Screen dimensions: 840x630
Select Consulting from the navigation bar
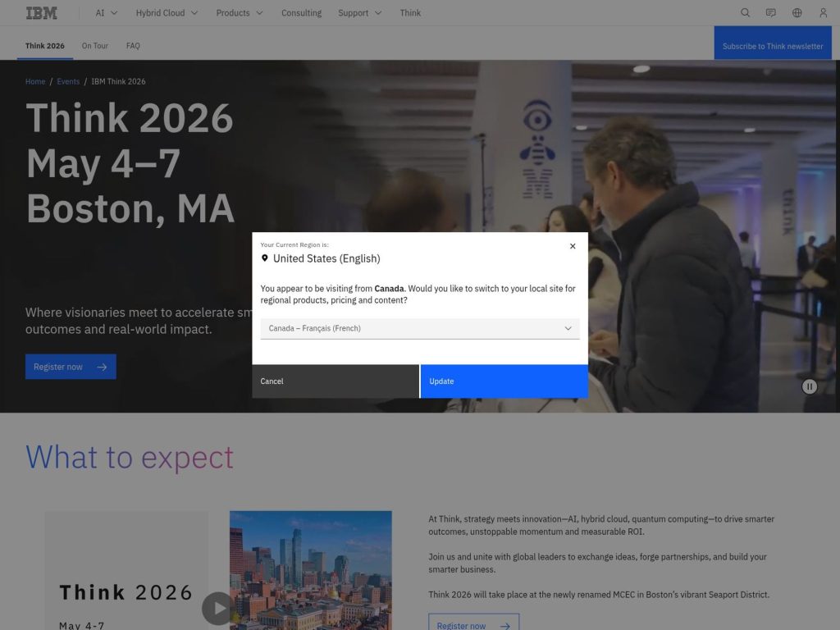(x=301, y=13)
